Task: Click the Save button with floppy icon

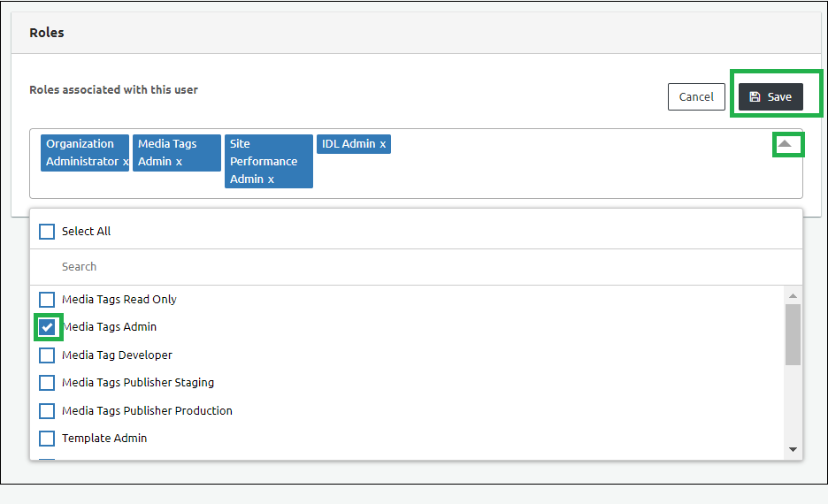Action: 770,97
